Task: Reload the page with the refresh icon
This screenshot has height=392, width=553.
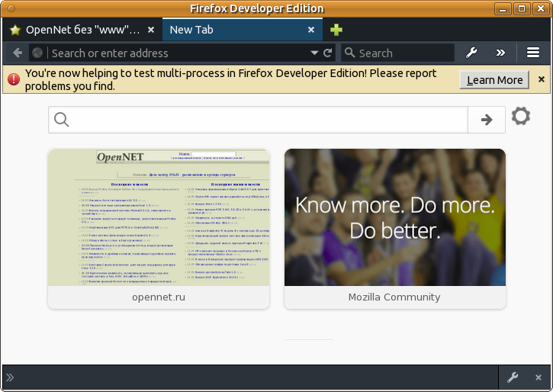Action: point(327,53)
